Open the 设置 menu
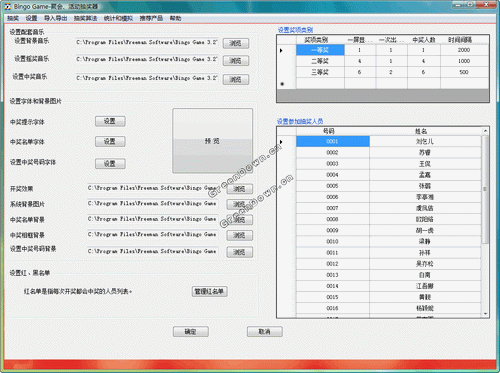The image size is (500, 373). 31,18
